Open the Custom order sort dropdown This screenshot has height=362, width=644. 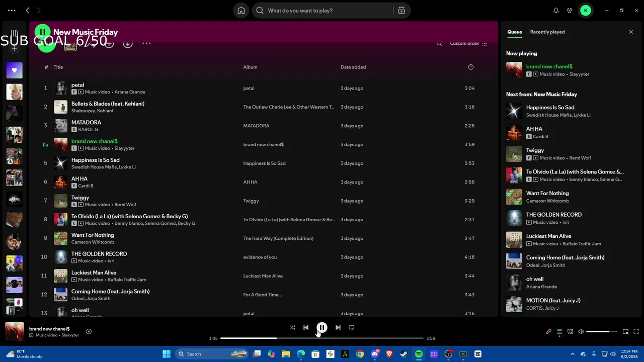pos(468,44)
